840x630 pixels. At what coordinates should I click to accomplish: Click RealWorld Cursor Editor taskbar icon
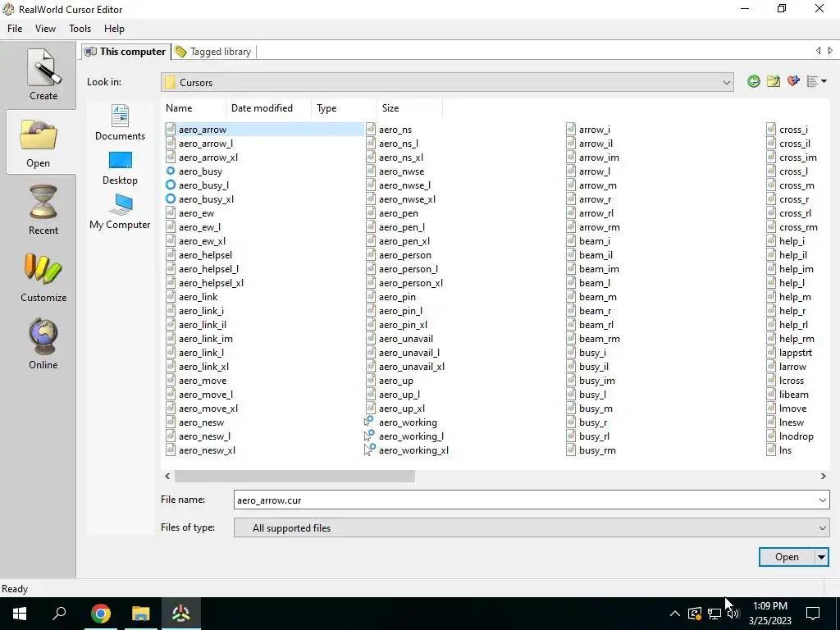(x=181, y=614)
